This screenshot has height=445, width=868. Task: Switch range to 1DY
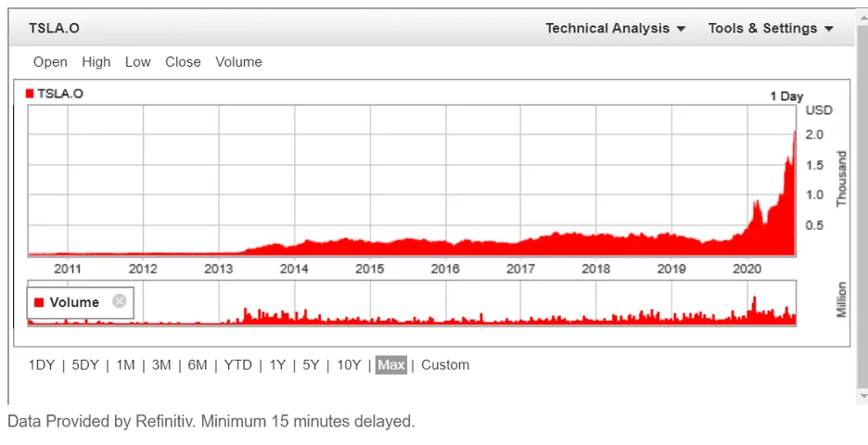click(x=42, y=365)
